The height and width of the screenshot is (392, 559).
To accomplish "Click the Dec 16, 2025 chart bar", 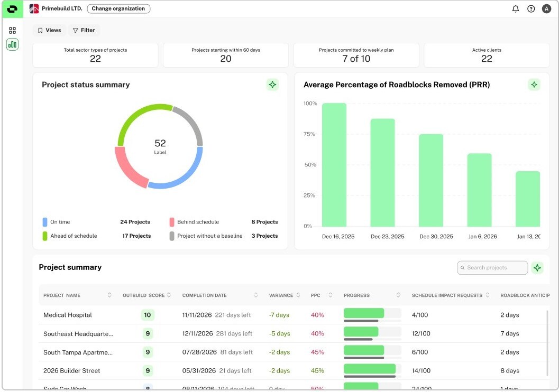I will point(334,165).
